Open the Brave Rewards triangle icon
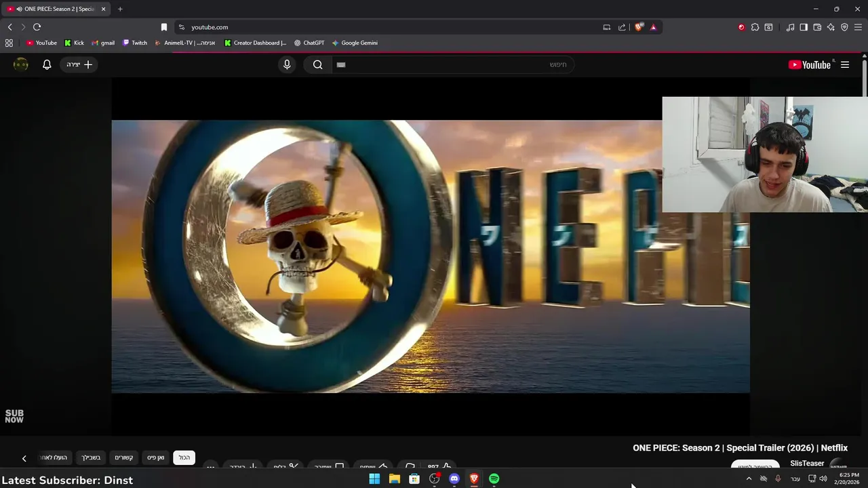868x488 pixels. 653,27
